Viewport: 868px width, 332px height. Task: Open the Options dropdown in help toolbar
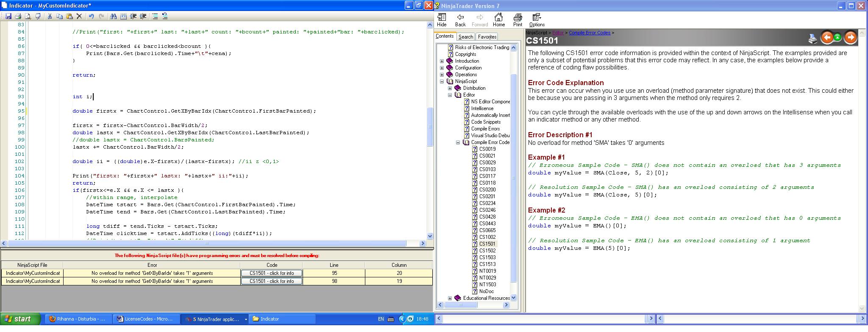click(537, 19)
